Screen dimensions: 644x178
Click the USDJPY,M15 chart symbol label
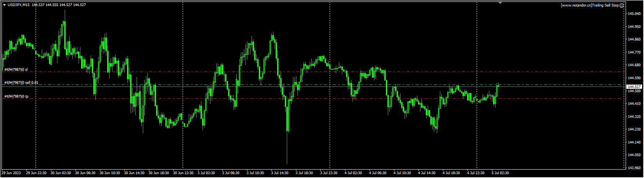click(19, 5)
